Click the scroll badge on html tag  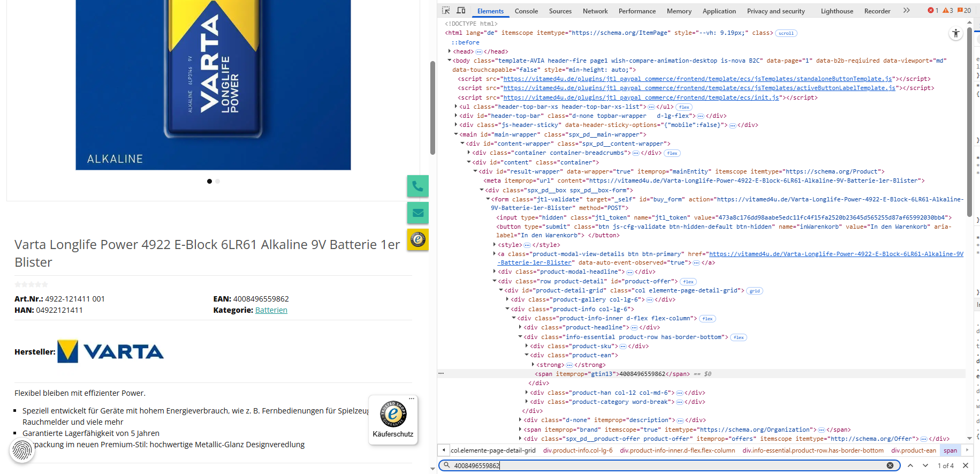click(786, 33)
